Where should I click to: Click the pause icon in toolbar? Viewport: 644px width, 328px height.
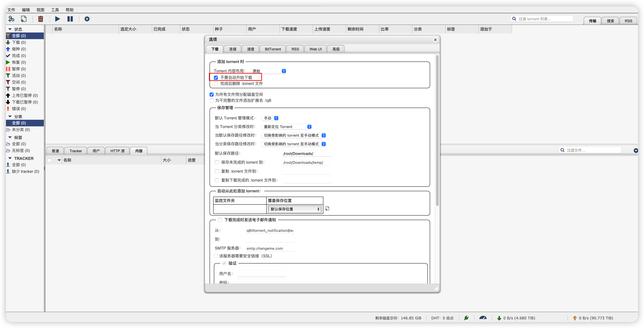pos(70,19)
